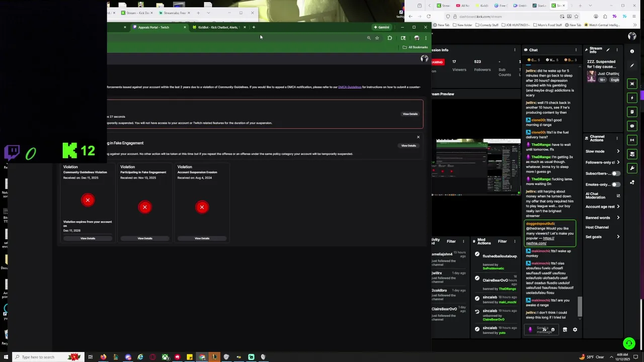Viewport: 644px width, 362px height.
Task: Toggle the notes panel sidebar icon
Action: tap(632, 112)
